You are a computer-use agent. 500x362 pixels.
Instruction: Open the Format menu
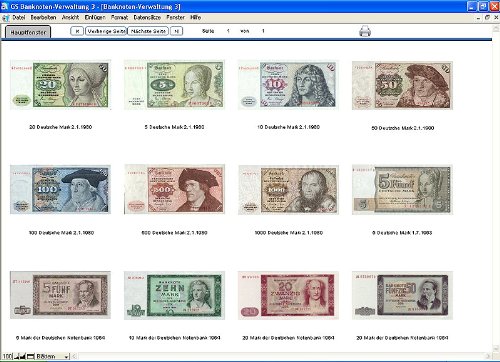(119, 17)
